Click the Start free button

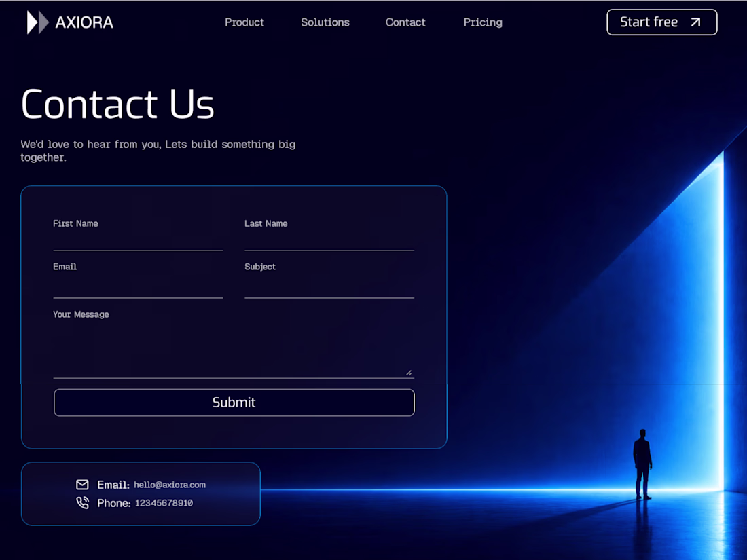pyautogui.click(x=661, y=22)
